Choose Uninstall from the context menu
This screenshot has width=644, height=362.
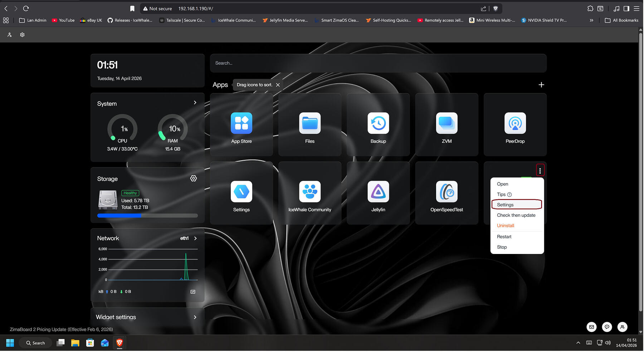coord(505,226)
